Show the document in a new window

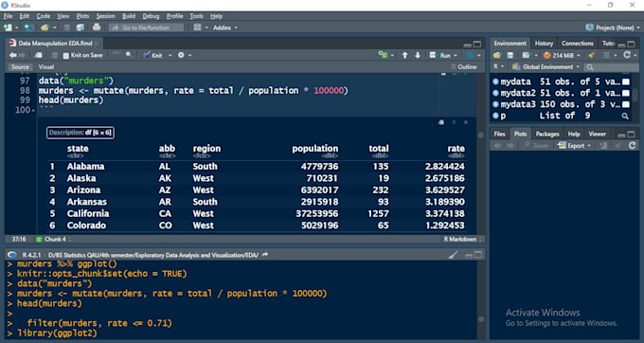(38, 55)
